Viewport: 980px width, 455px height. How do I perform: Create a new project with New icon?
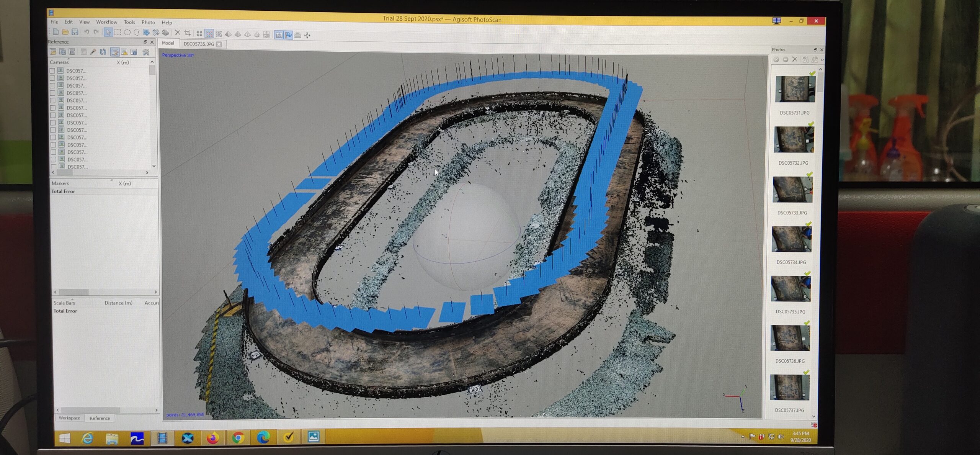(x=56, y=32)
